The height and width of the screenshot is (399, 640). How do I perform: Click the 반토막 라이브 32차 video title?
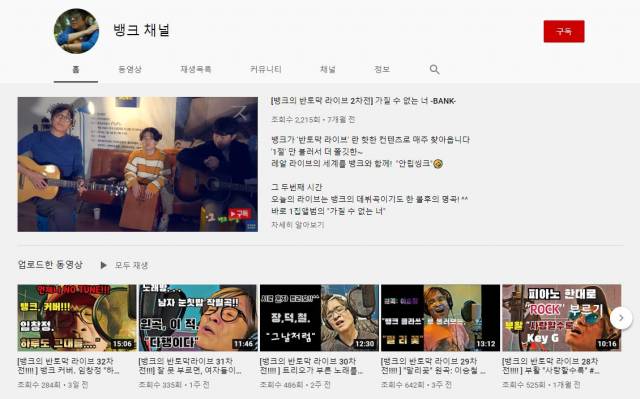click(69, 366)
